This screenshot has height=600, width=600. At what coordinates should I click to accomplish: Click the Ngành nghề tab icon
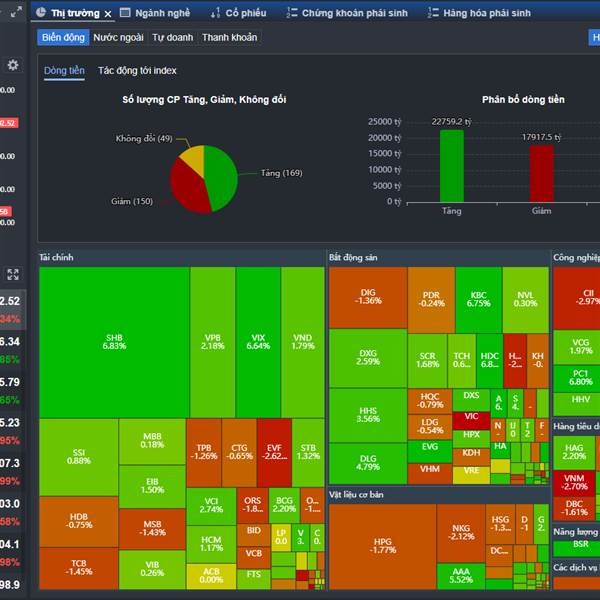[x=125, y=13]
